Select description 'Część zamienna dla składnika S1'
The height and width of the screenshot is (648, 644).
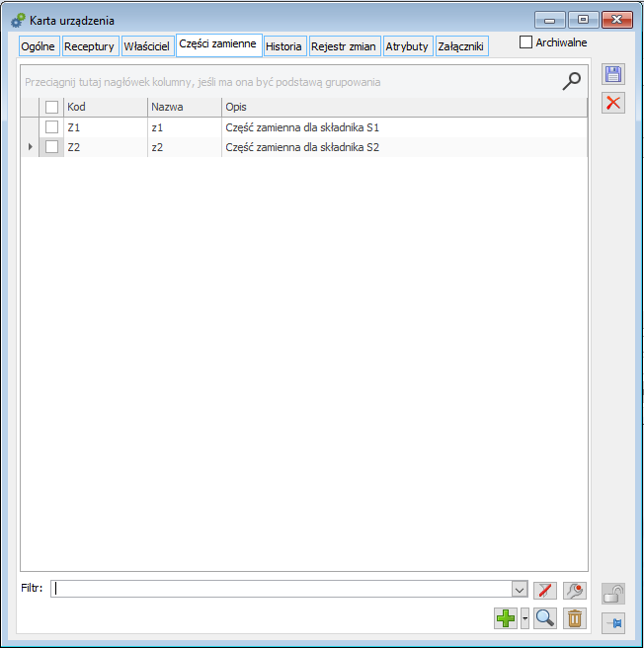404,127
